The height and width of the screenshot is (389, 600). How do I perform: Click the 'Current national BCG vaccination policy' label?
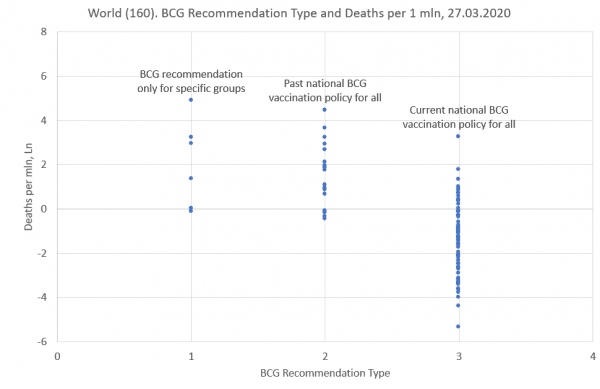[x=459, y=117]
